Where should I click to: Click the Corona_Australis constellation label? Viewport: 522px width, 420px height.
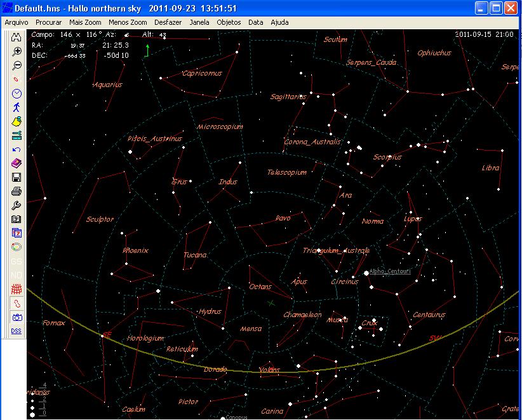pyautogui.click(x=312, y=142)
